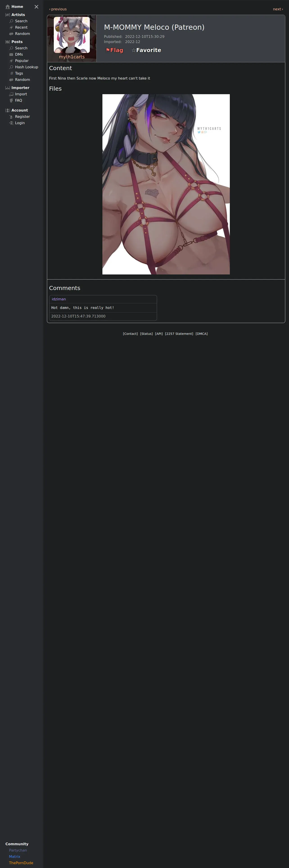Open the Tags page
This screenshot has height=868, width=289.
19,73
